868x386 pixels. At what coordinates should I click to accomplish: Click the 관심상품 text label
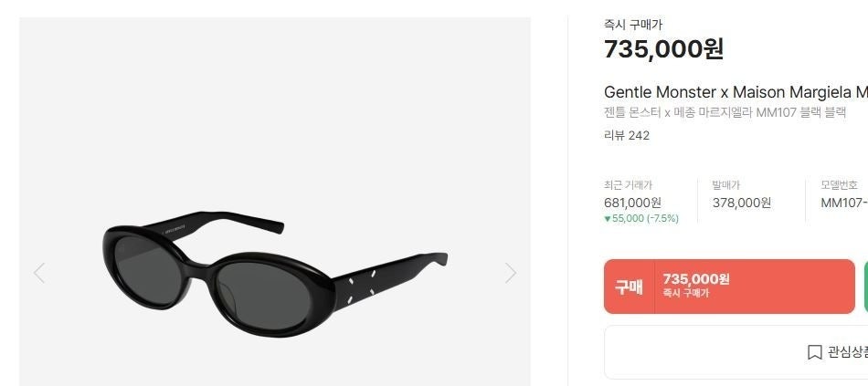[848, 352]
